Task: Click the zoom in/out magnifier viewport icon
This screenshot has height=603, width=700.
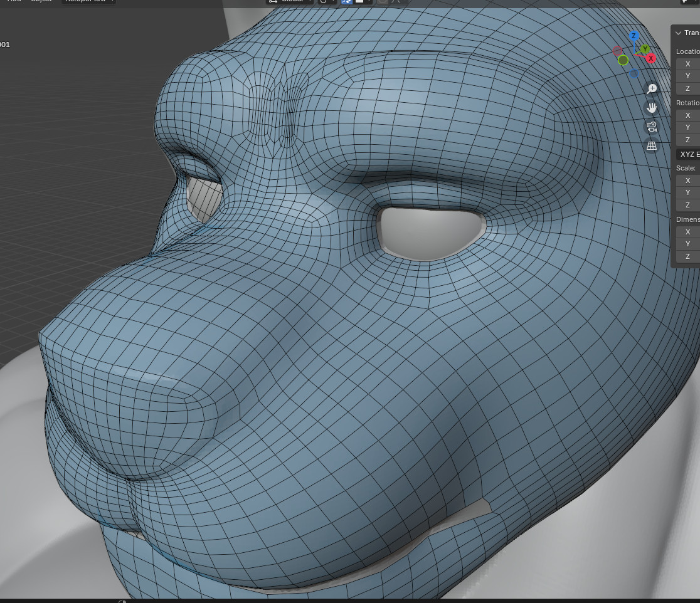Action: [x=652, y=89]
